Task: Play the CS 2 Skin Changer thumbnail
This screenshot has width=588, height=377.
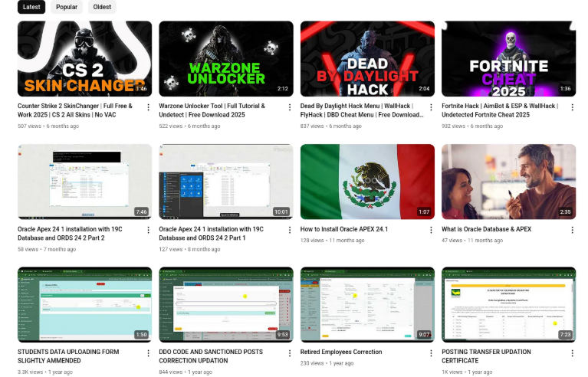Action: pyautogui.click(x=84, y=58)
